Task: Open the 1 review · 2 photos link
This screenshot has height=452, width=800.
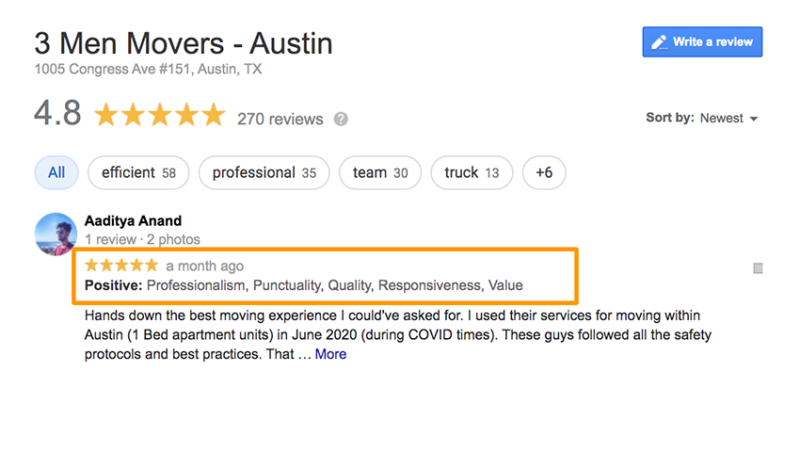Action: (x=142, y=239)
